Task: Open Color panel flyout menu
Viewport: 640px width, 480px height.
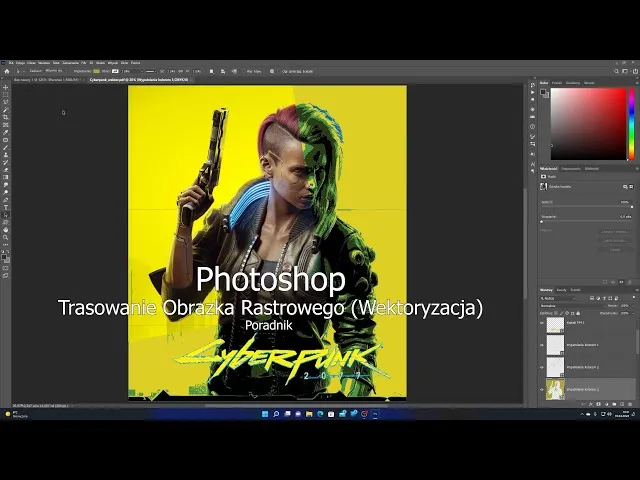Action: tap(637, 83)
